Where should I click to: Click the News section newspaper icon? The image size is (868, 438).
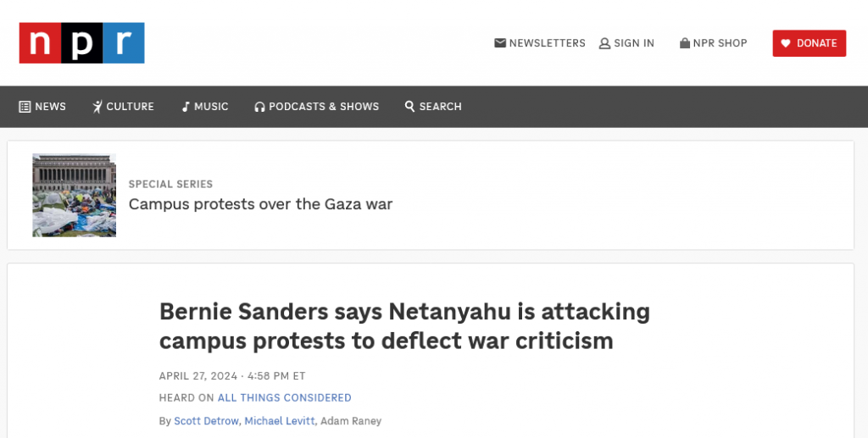(x=25, y=107)
